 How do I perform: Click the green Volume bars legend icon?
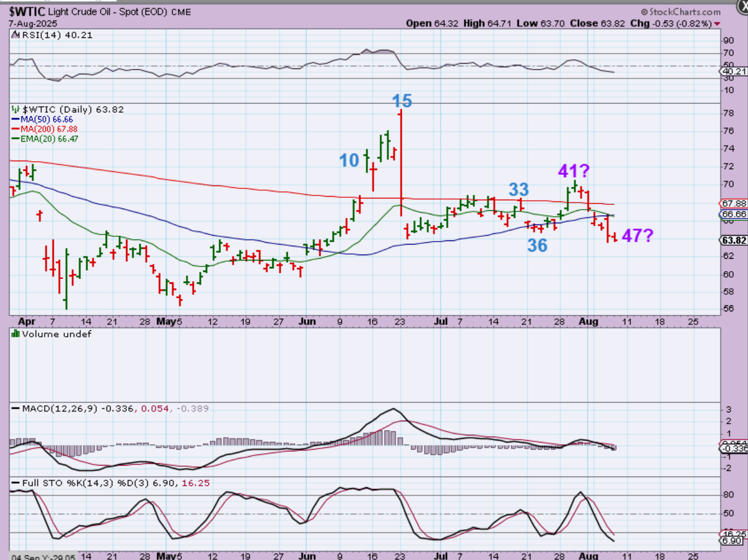pyautogui.click(x=15, y=334)
